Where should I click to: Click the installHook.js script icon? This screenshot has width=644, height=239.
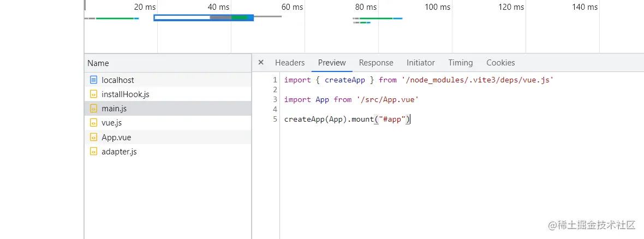93,94
